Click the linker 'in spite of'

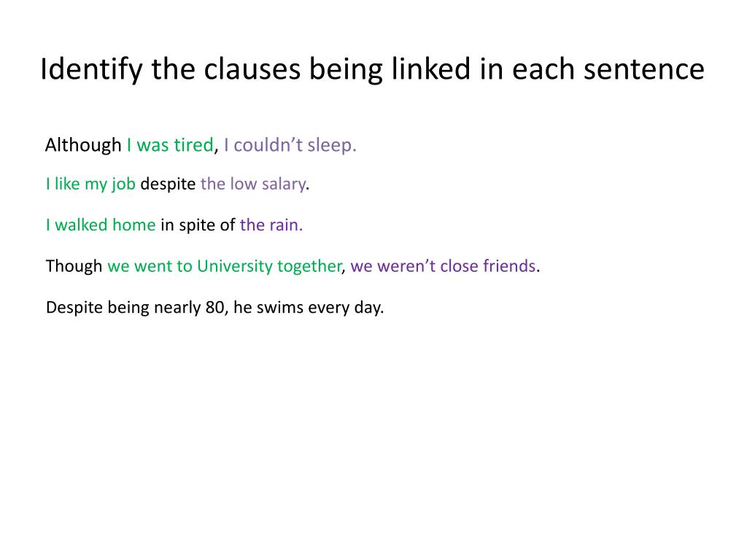[x=198, y=225]
